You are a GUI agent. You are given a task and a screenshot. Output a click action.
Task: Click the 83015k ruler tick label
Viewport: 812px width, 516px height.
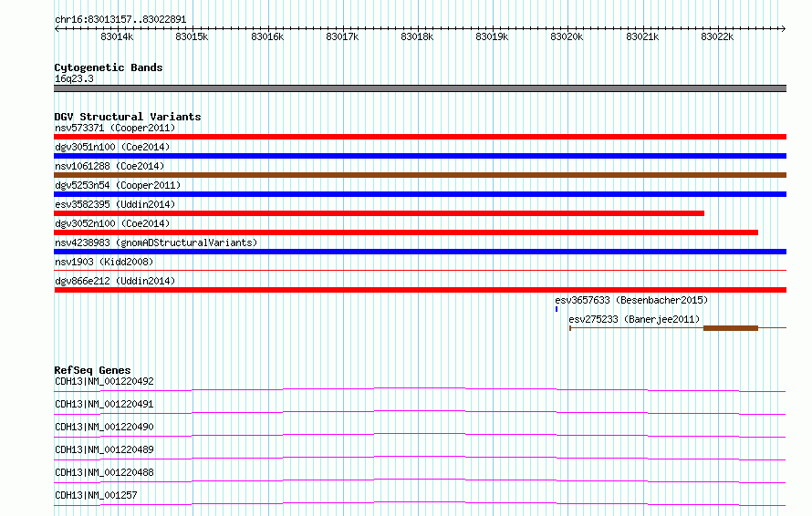pos(192,36)
